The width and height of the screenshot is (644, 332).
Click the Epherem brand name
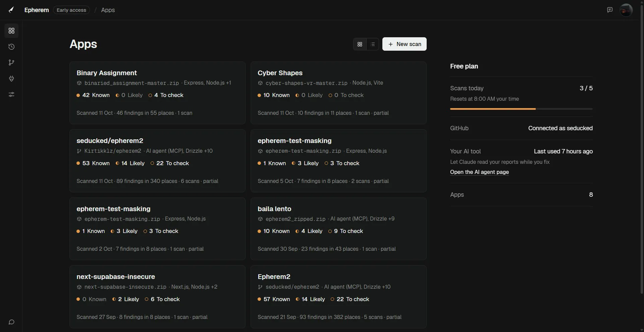click(37, 10)
